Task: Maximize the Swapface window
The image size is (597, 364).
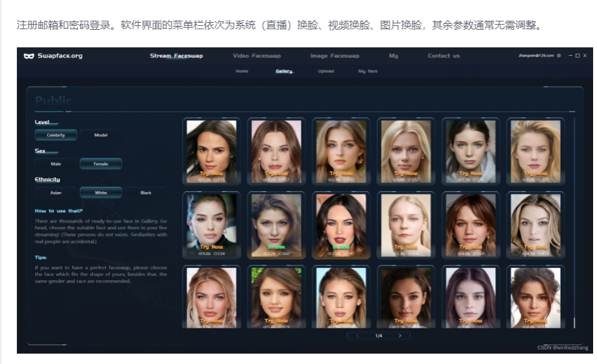Action: pyautogui.click(x=577, y=56)
